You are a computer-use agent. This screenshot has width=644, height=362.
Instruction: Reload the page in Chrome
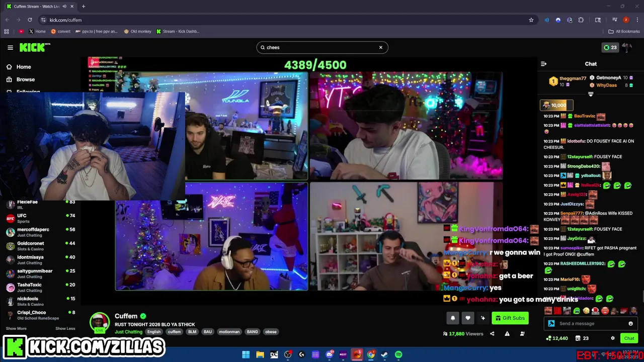click(x=30, y=20)
